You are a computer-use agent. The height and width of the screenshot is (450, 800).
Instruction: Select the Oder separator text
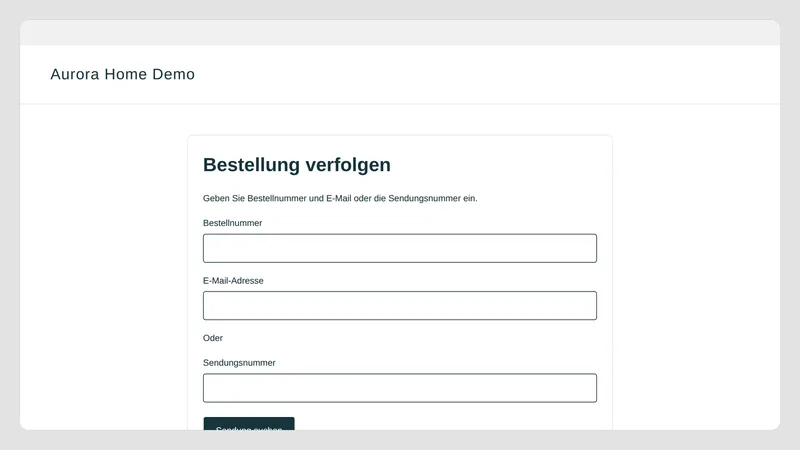pos(213,338)
